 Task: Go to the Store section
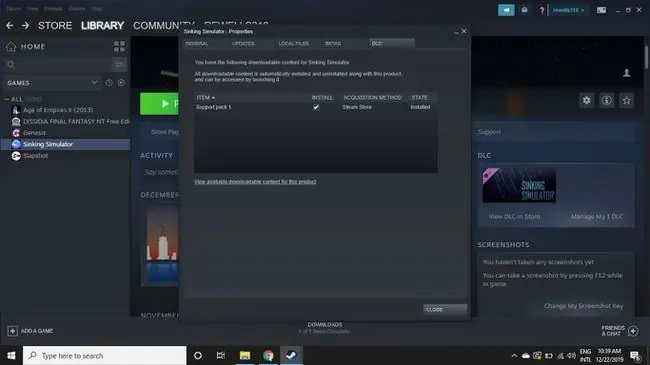point(55,26)
